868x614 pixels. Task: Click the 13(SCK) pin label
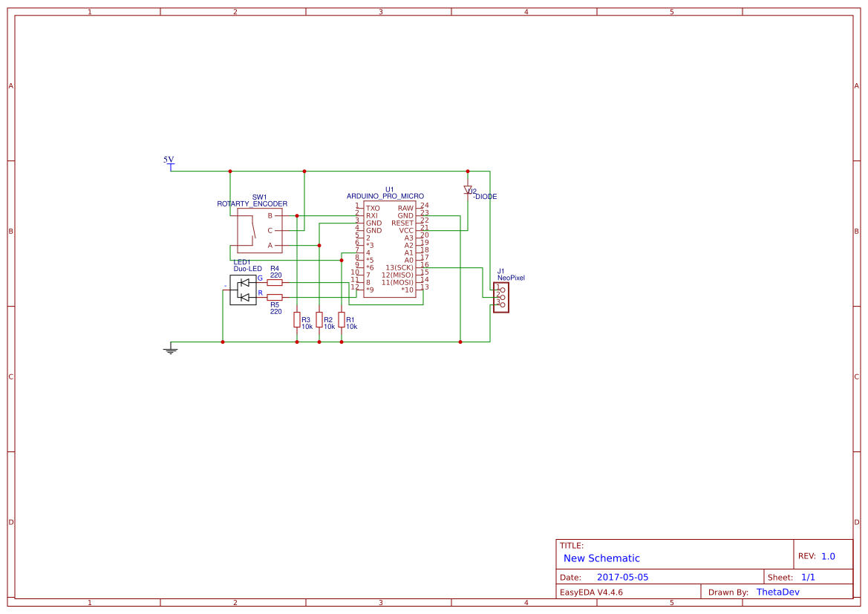pos(399,267)
